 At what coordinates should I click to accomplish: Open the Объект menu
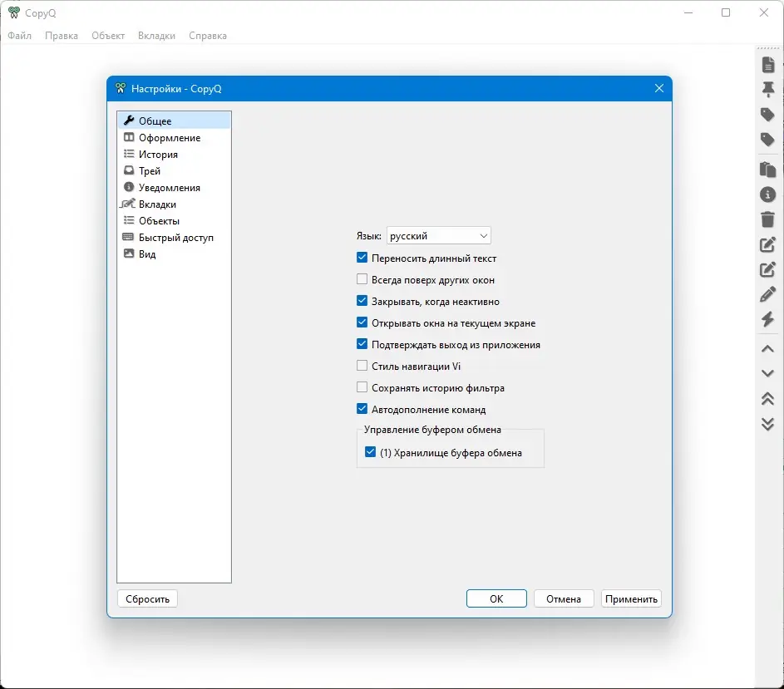108,36
